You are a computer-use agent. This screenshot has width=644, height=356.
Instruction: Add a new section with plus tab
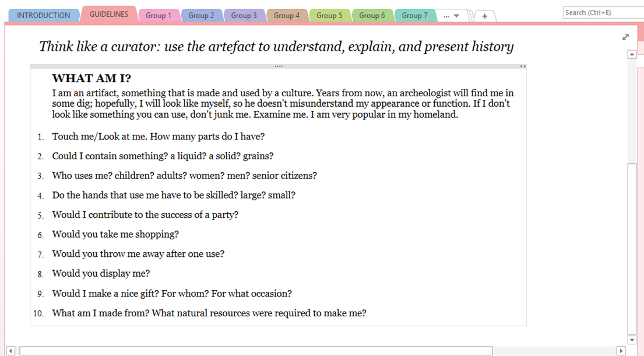(484, 16)
